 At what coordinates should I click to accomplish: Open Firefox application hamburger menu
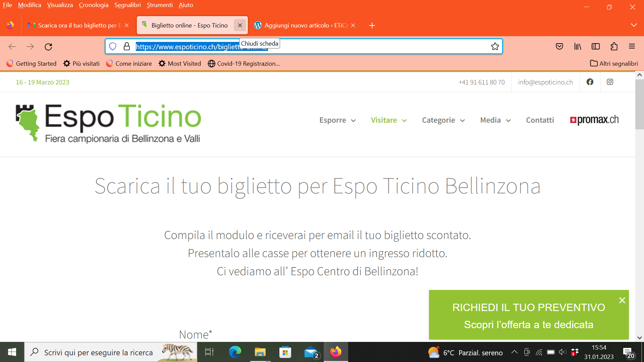(632, 47)
